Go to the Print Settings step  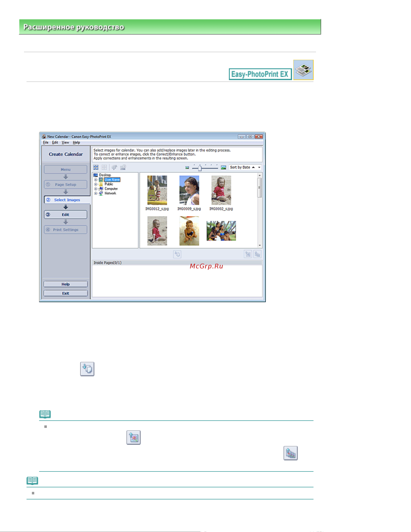tap(65, 230)
